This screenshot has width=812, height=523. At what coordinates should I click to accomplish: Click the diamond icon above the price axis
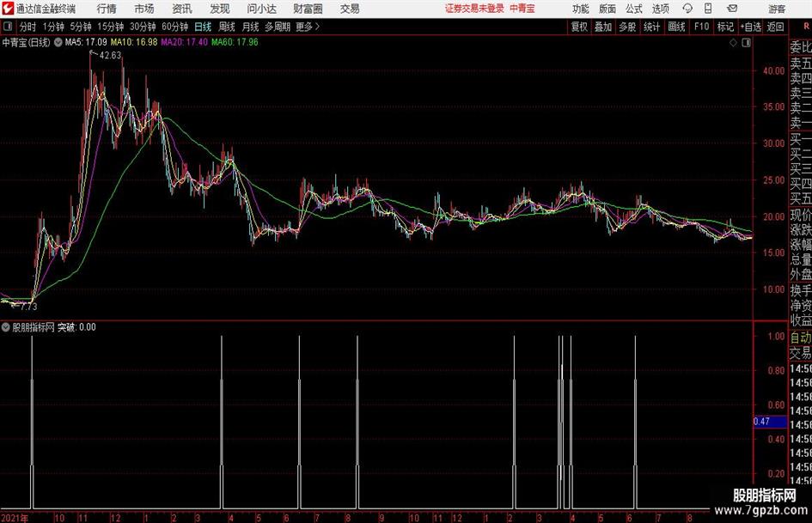[x=733, y=43]
